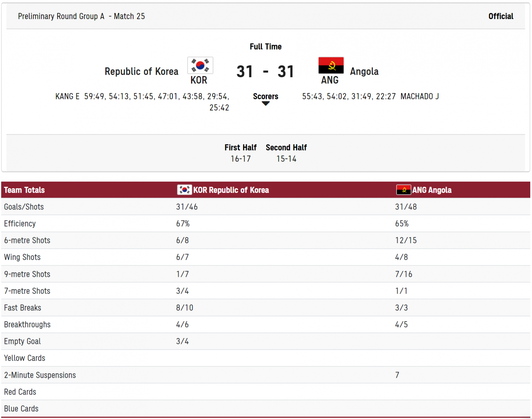The width and height of the screenshot is (532, 419).
Task: Select the Fast Breaks row
Action: pyautogui.click(x=266, y=308)
